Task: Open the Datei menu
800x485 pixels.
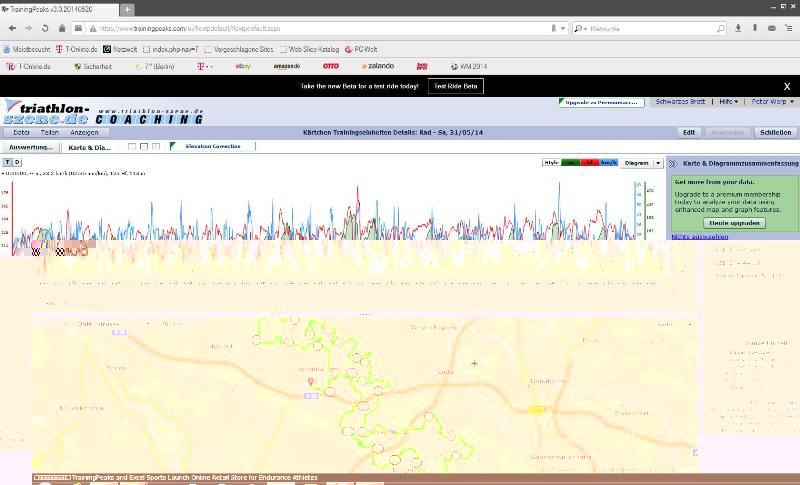Action: click(x=21, y=132)
